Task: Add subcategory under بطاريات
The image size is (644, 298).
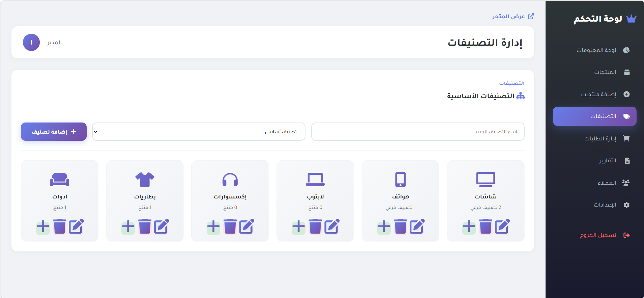Action: click(x=128, y=226)
